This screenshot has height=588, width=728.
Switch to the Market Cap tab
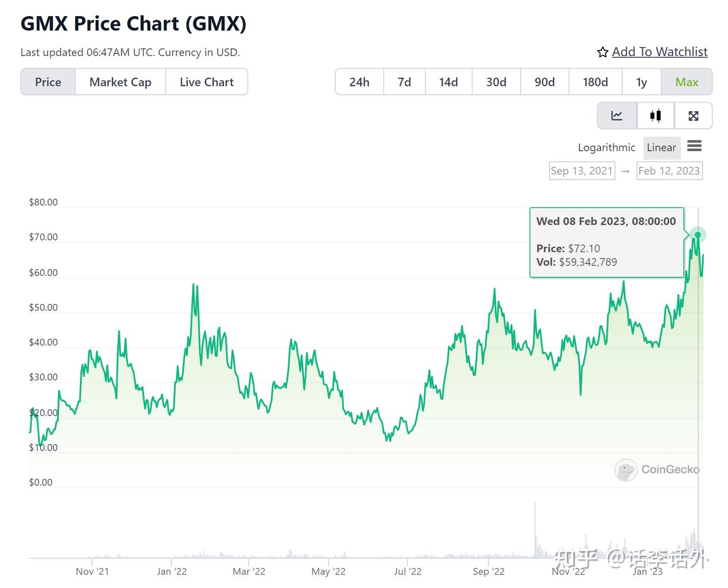tap(120, 81)
